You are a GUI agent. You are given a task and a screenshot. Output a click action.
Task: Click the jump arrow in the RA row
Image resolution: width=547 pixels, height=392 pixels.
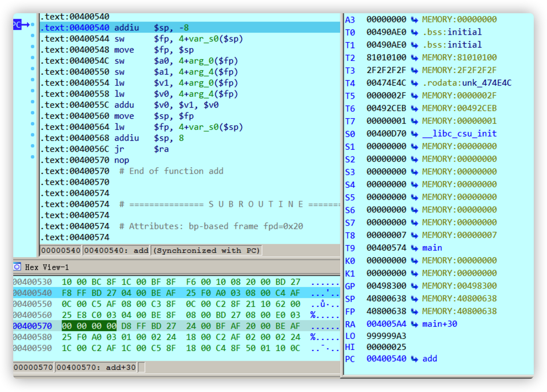point(414,324)
